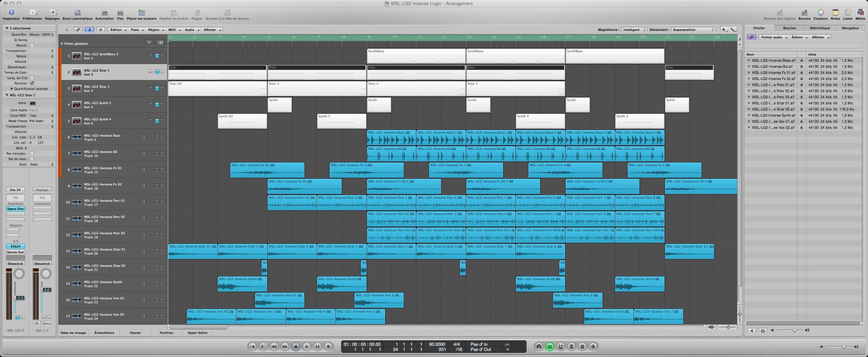Open the Inspecteur panel icon
Screen dimensions: 868x357
coord(11,13)
